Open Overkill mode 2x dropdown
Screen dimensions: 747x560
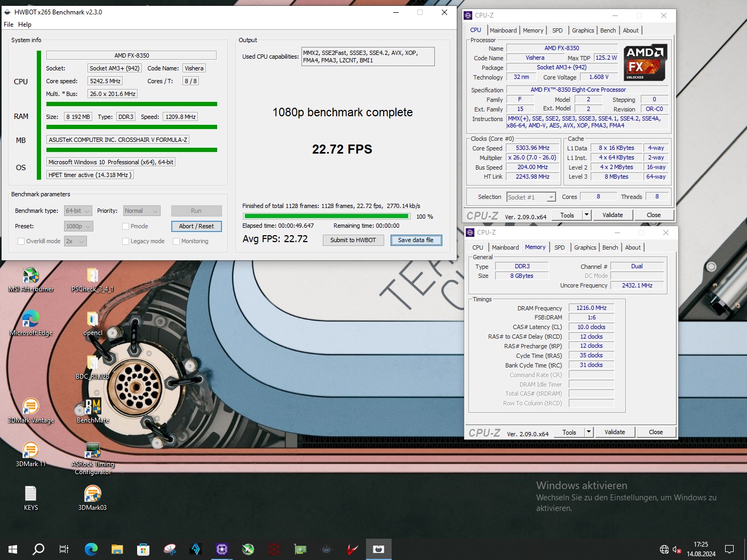(x=75, y=241)
